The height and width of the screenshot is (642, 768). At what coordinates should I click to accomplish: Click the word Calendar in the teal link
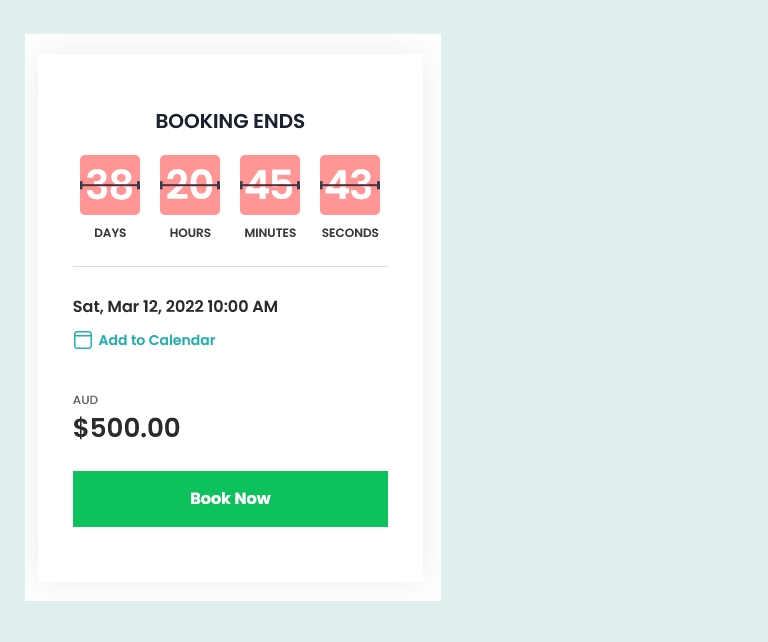(x=182, y=340)
